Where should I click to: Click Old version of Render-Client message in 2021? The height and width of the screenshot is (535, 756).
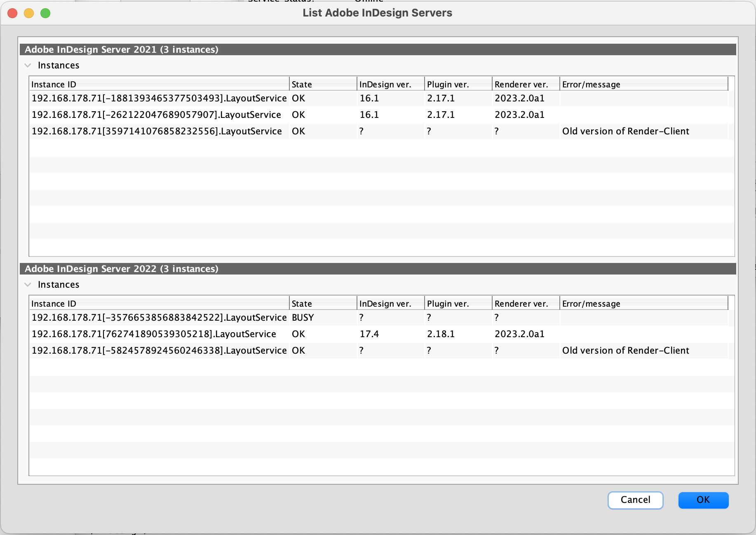coord(625,131)
